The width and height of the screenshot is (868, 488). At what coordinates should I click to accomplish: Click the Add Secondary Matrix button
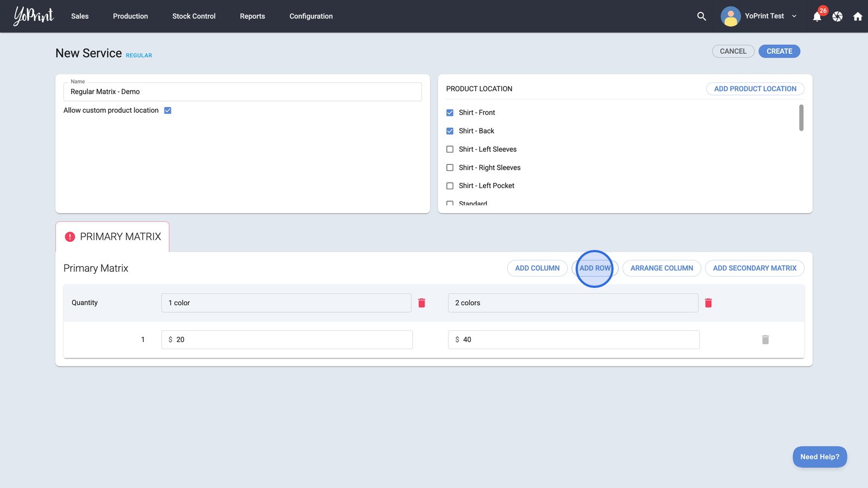click(x=754, y=268)
